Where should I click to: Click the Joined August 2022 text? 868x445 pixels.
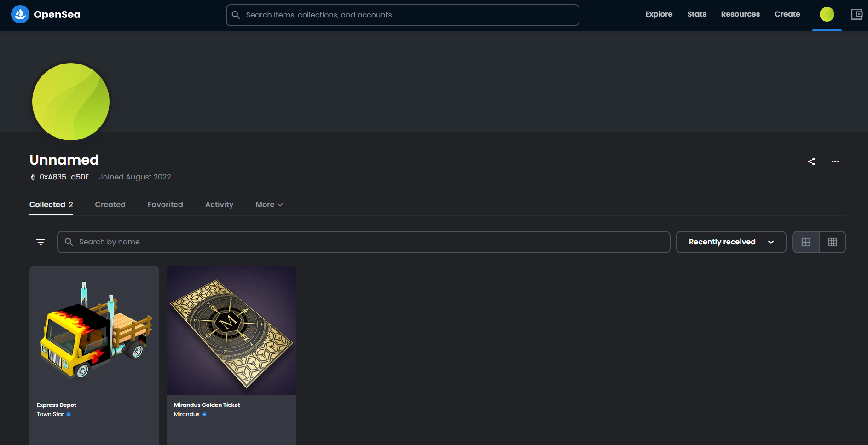click(x=135, y=177)
